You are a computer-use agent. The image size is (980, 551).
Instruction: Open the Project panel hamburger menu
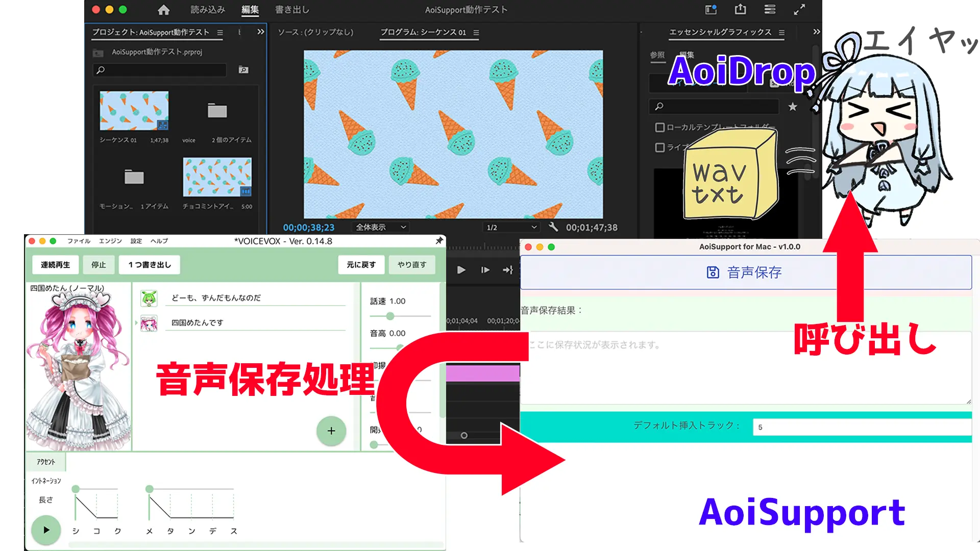[x=220, y=33]
